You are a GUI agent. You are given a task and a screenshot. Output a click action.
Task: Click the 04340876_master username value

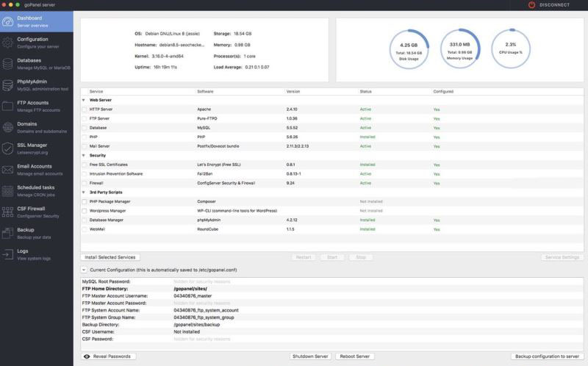pos(193,296)
